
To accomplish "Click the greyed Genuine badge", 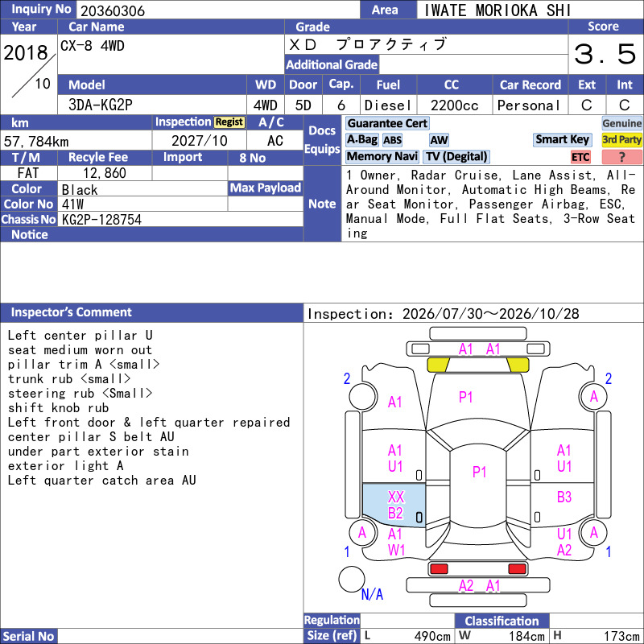I will click(621, 123).
